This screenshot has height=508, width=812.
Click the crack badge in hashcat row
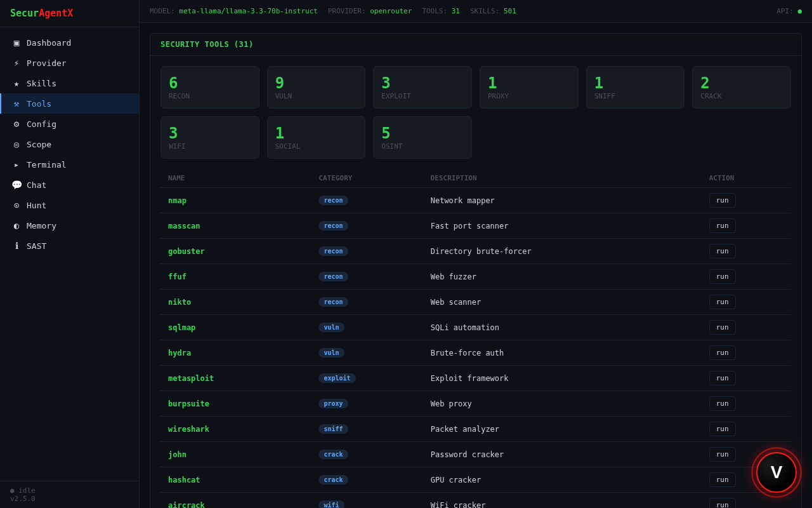coord(333,479)
